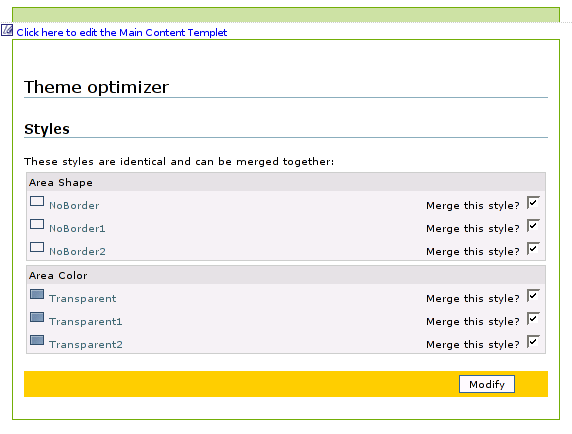Disable merge checkbox for Transparent1

(x=533, y=318)
